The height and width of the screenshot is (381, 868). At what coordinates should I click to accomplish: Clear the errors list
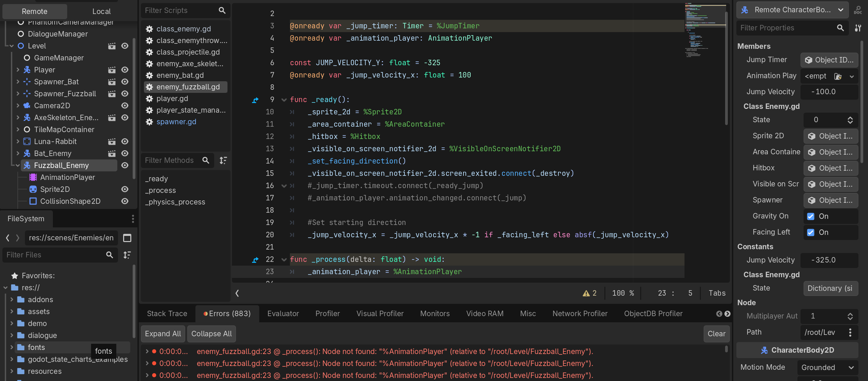[x=716, y=334]
